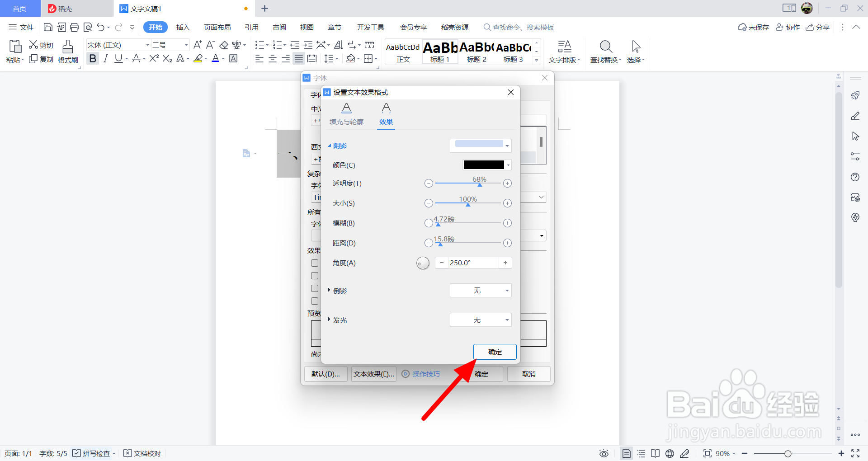Toggle character border icon

pyautogui.click(x=234, y=59)
